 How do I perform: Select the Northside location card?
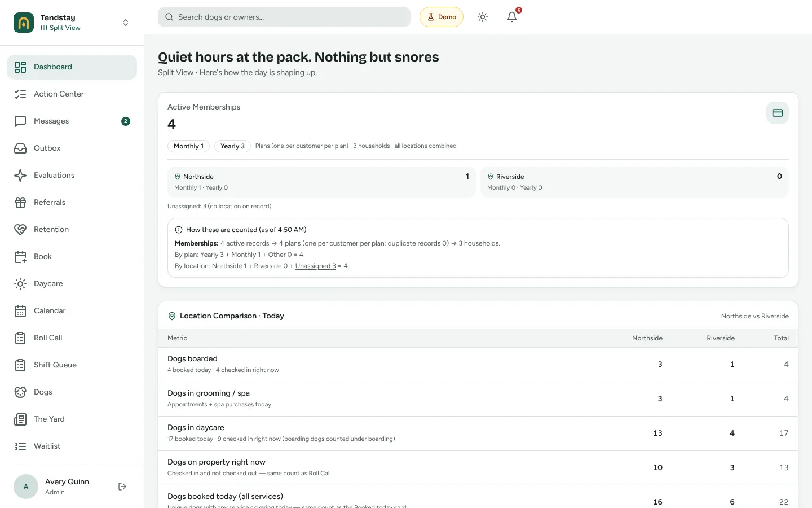point(321,182)
